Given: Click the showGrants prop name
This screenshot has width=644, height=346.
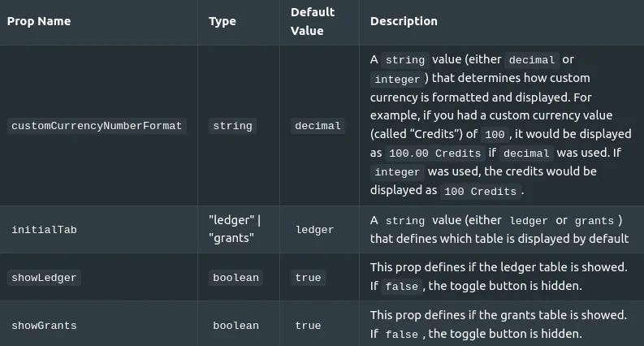Looking at the screenshot, I should pyautogui.click(x=44, y=326).
